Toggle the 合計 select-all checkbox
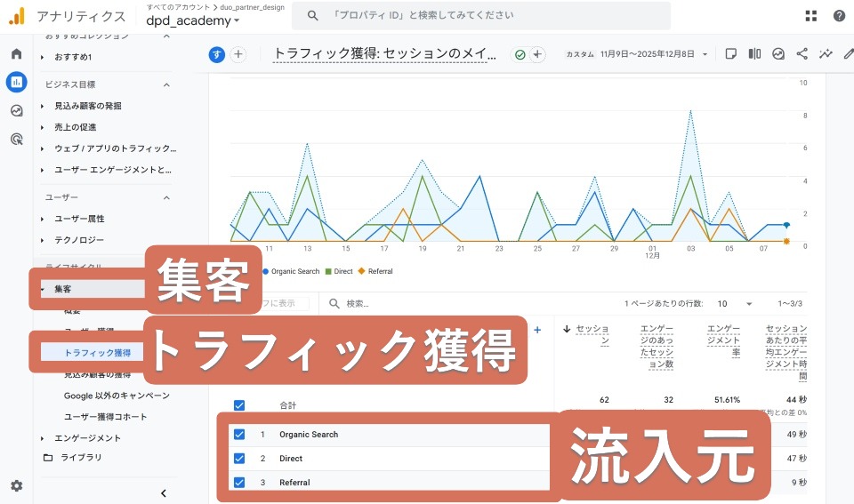854x504 pixels. [x=239, y=405]
